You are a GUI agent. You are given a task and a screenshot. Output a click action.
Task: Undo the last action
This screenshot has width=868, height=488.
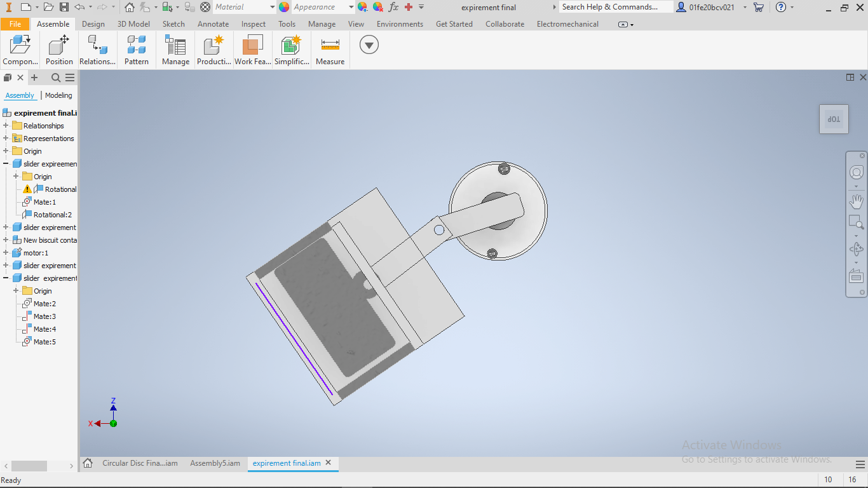point(79,7)
